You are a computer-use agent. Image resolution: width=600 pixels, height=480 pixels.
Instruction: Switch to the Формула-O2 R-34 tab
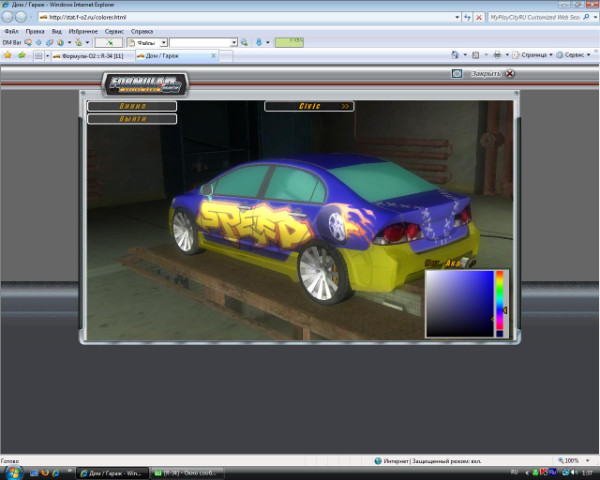click(x=90, y=56)
